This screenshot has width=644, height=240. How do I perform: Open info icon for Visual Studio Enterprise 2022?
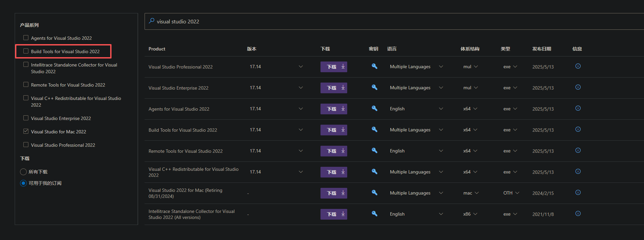pyautogui.click(x=578, y=87)
